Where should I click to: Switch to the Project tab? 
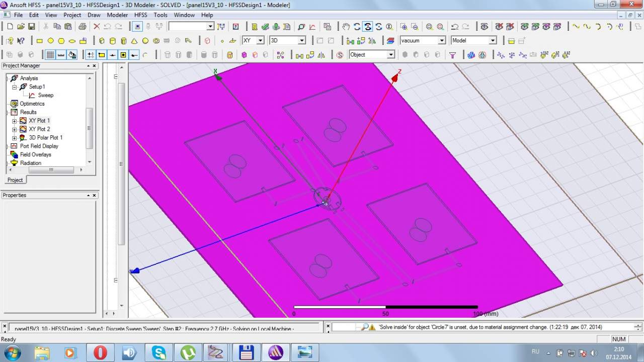pos(15,180)
